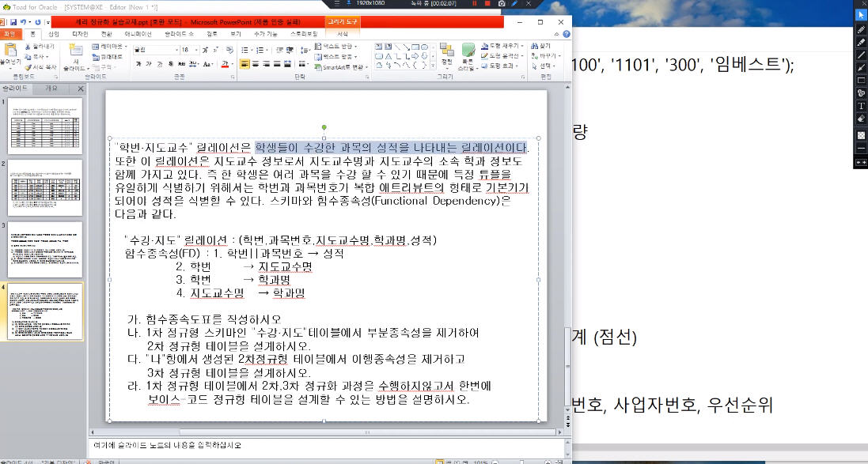Close the slides thumbnail pane
868x464 pixels.
point(80,89)
